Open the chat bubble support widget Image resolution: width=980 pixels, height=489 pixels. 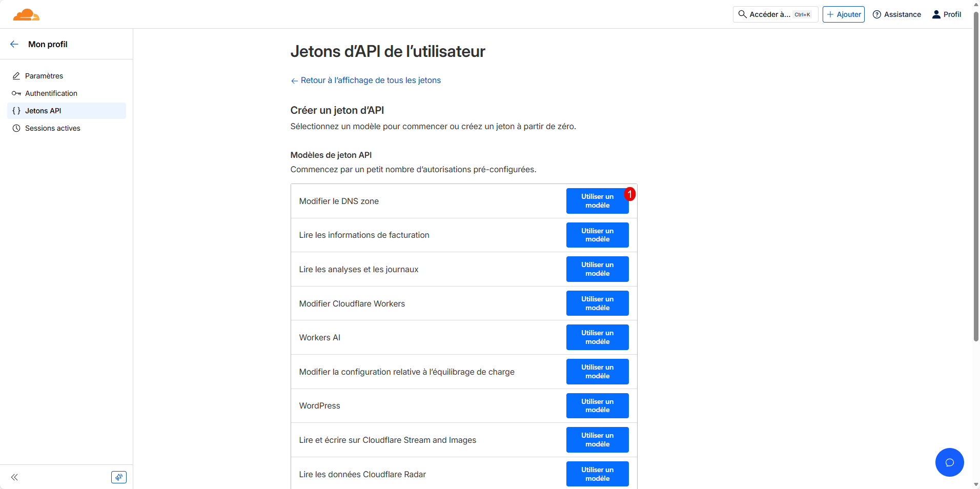(949, 462)
